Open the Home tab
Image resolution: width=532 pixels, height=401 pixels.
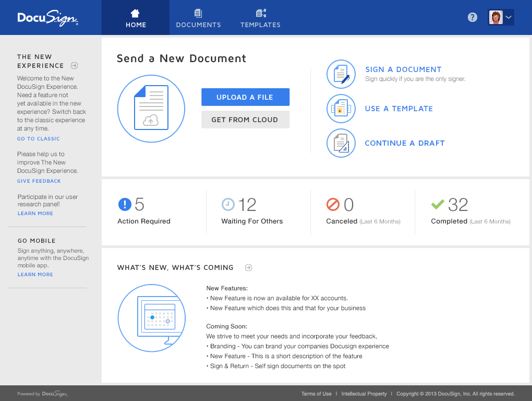tap(136, 18)
